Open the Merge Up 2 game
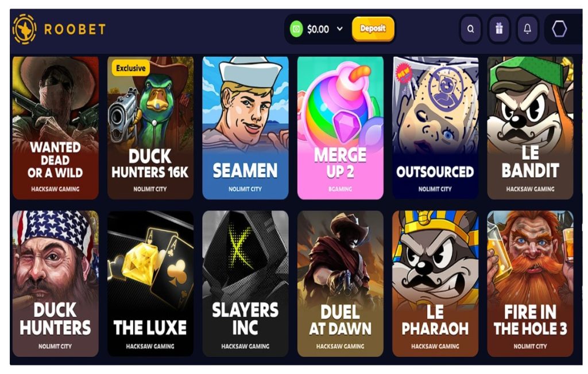 (x=340, y=128)
